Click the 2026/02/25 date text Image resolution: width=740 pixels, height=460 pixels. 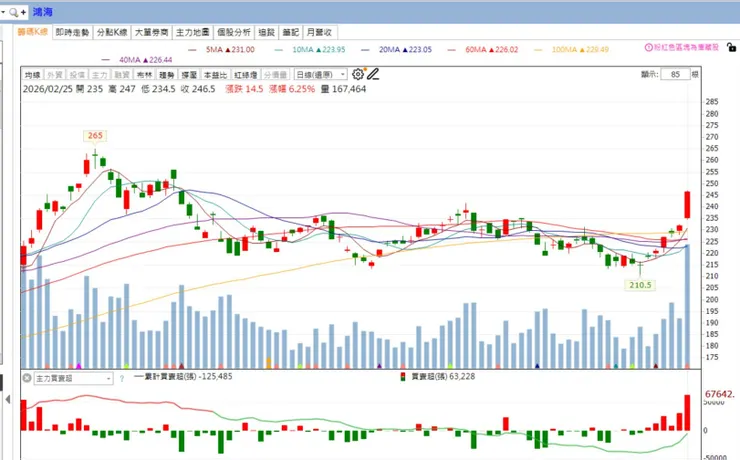(x=48, y=89)
